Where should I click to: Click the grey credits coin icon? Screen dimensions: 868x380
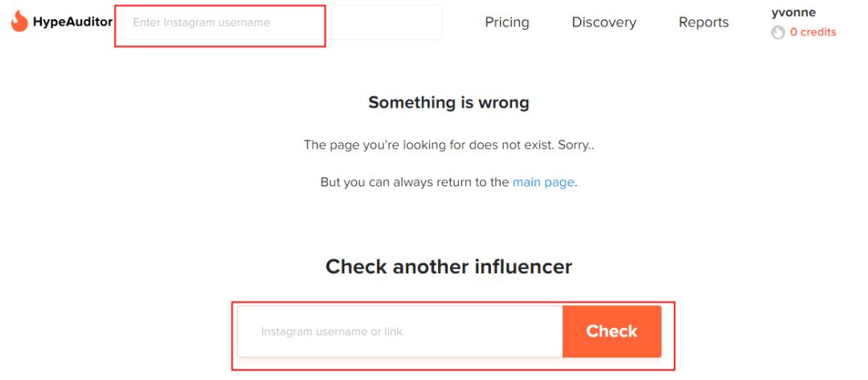(777, 33)
